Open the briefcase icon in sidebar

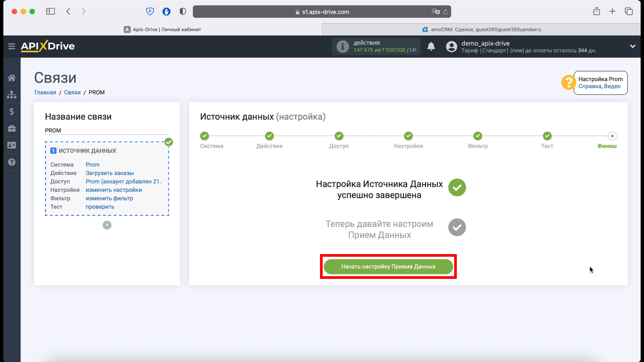click(x=12, y=128)
